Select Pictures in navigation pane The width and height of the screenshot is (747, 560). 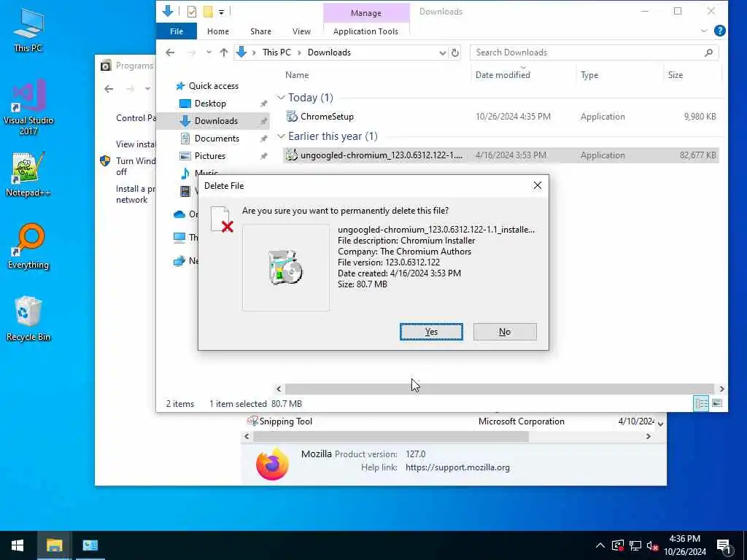(x=209, y=156)
